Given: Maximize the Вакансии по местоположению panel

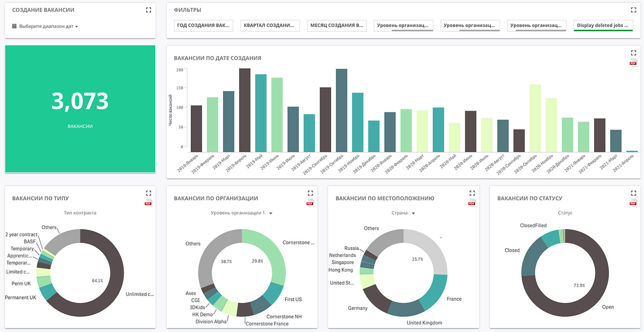Looking at the screenshot, I should click(x=472, y=193).
